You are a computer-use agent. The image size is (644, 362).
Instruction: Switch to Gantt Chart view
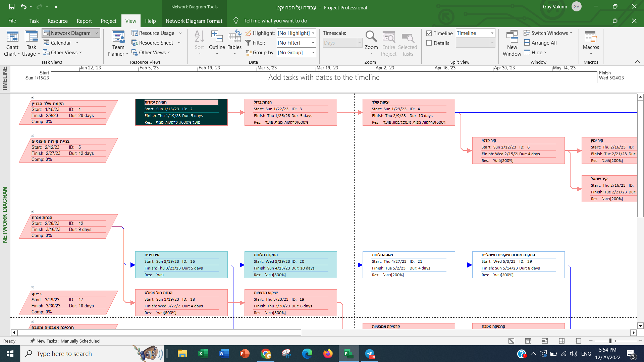click(12, 42)
